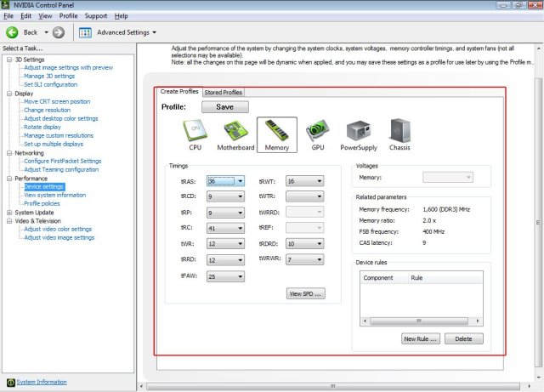This screenshot has height=392, width=544.
Task: Open the Edit menu
Action: click(26, 16)
